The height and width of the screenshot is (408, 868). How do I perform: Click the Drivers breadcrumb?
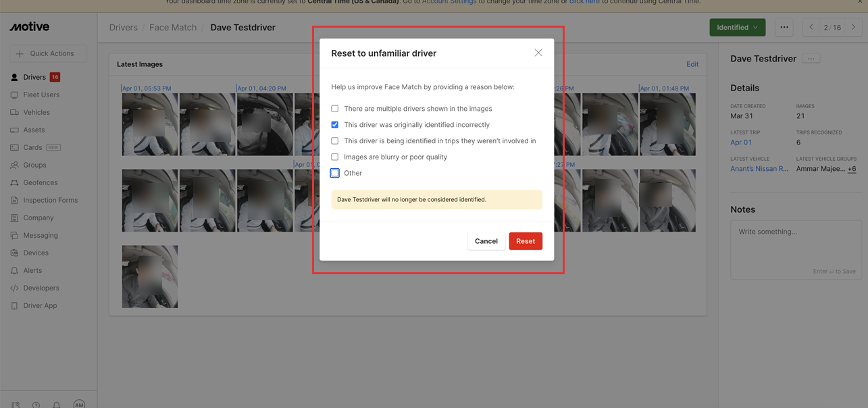(x=123, y=28)
